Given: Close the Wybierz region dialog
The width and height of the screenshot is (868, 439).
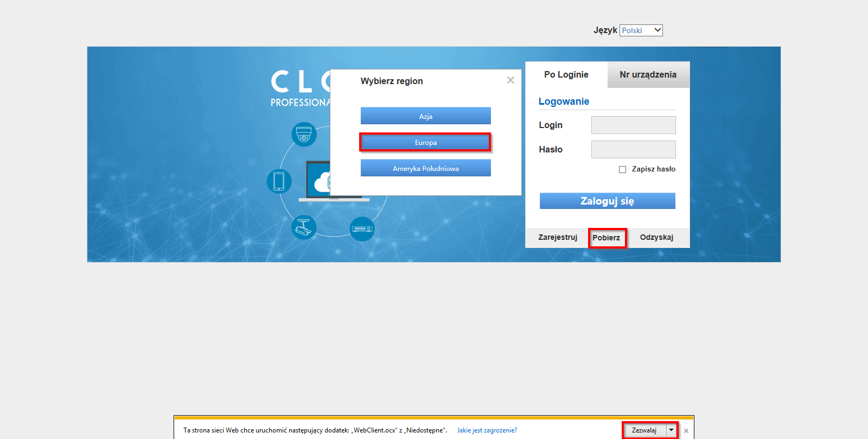Looking at the screenshot, I should (x=510, y=80).
